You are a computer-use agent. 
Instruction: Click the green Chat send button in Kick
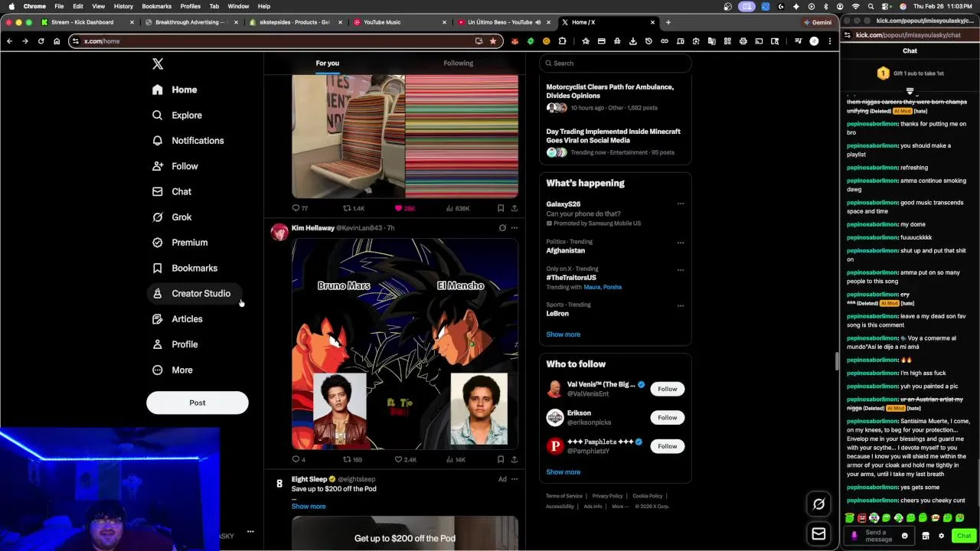tap(964, 536)
